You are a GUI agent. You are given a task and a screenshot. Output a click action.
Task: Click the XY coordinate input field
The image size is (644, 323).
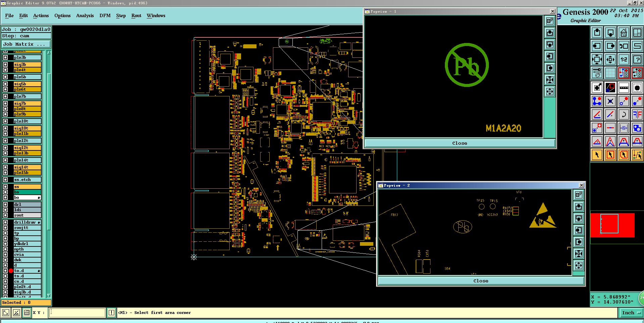point(78,313)
